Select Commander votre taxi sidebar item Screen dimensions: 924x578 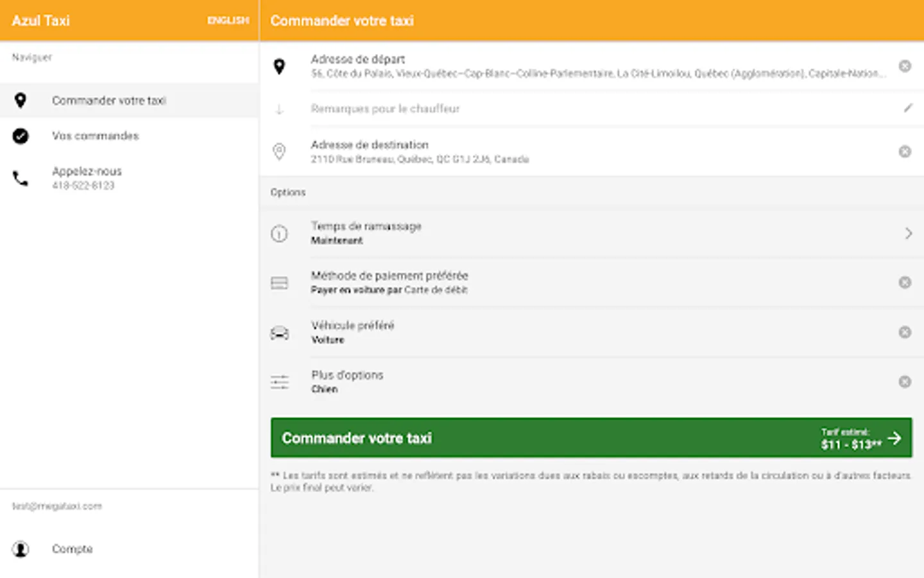(x=109, y=101)
